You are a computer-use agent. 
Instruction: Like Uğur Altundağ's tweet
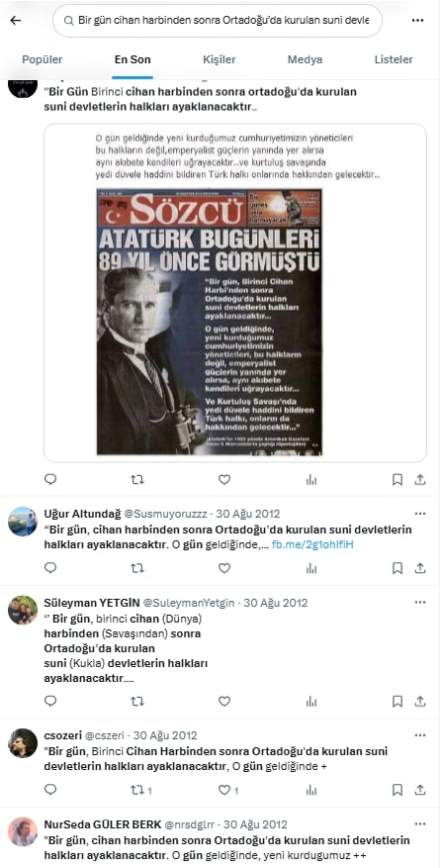tap(224, 568)
